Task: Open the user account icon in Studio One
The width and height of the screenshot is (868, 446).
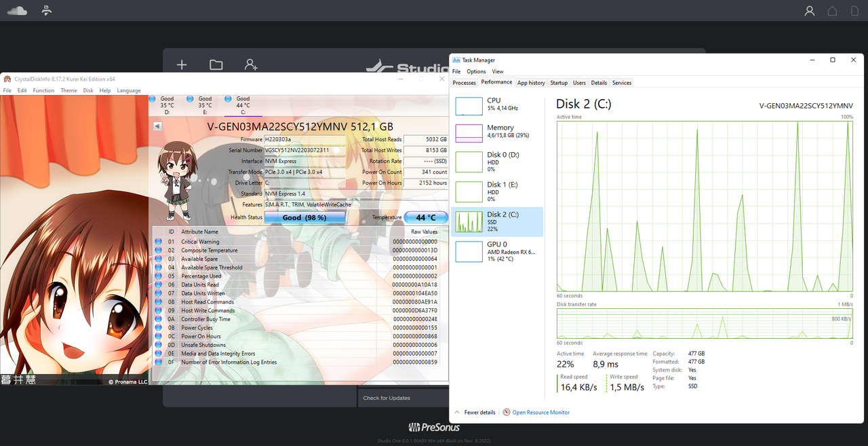Action: (x=809, y=11)
